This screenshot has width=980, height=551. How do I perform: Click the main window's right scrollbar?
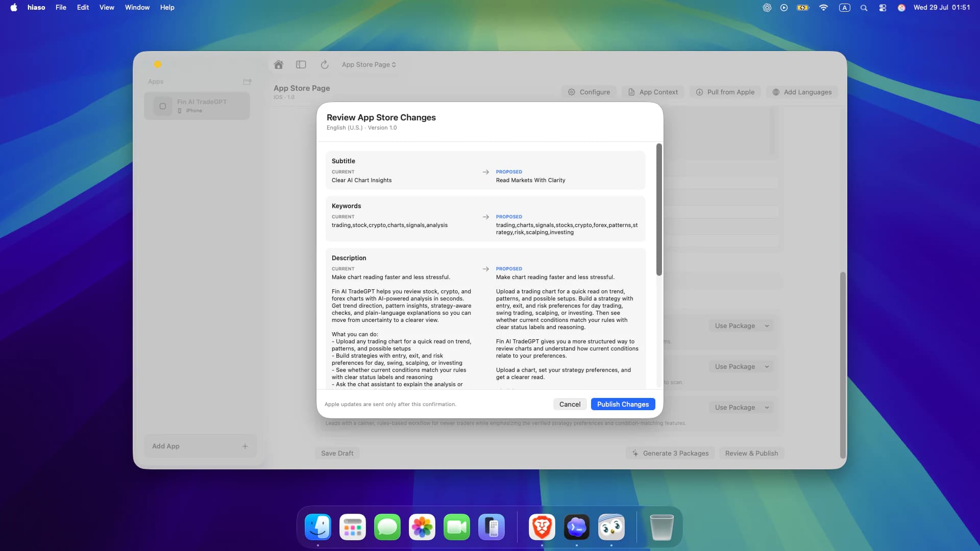[x=843, y=365]
